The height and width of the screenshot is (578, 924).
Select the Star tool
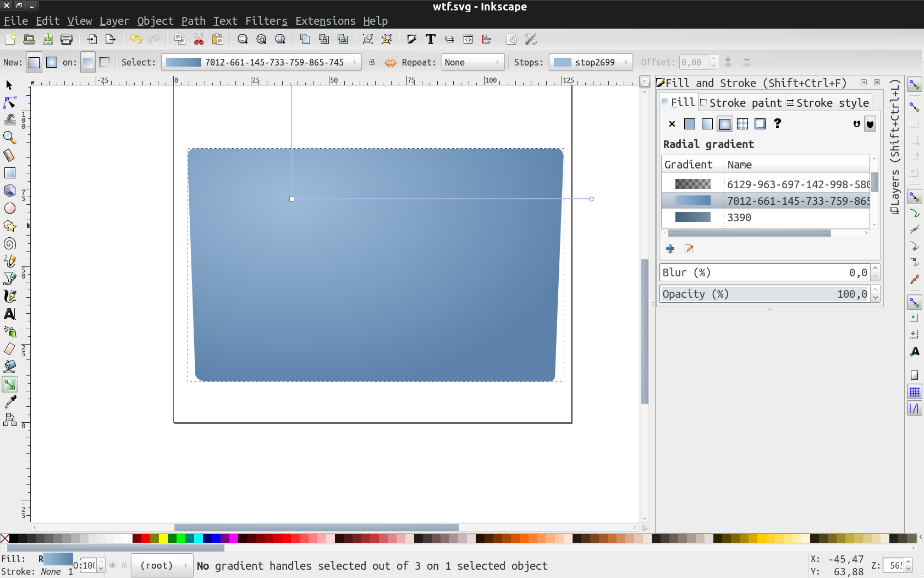pyautogui.click(x=9, y=226)
